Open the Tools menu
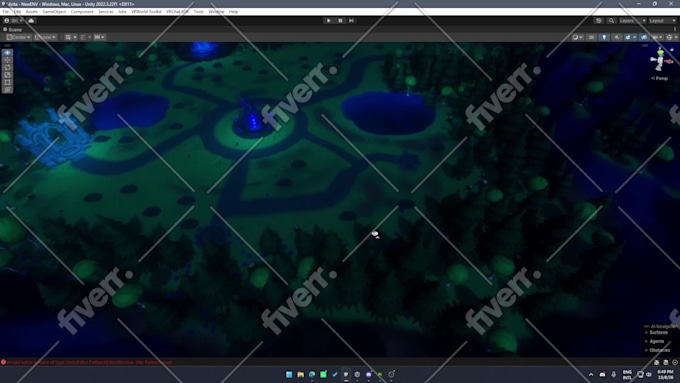The width and height of the screenshot is (680, 383). (199, 12)
